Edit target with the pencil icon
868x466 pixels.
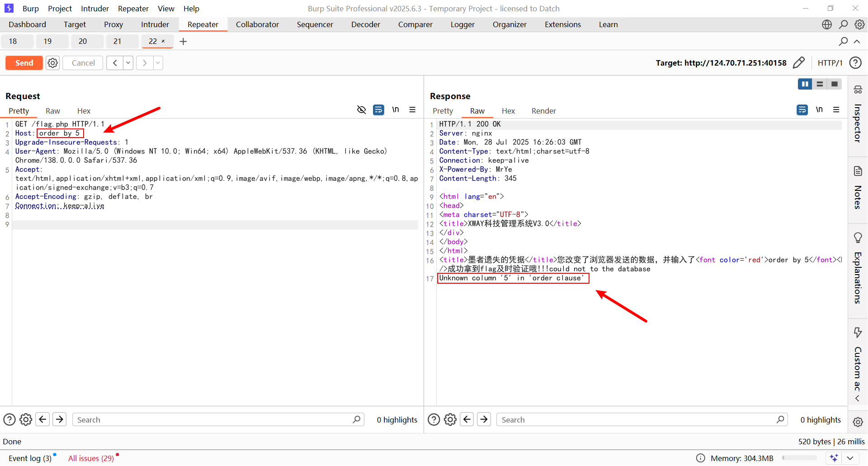(x=799, y=63)
